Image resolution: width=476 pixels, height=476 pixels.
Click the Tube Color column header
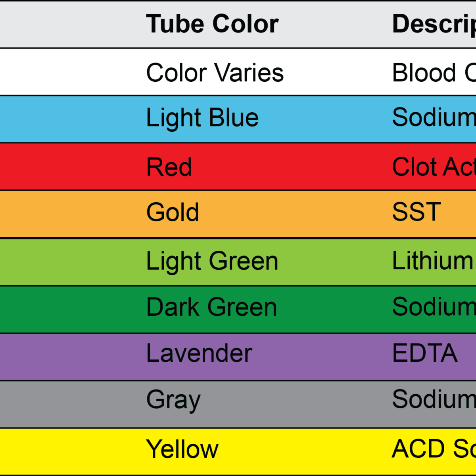pos(212,24)
